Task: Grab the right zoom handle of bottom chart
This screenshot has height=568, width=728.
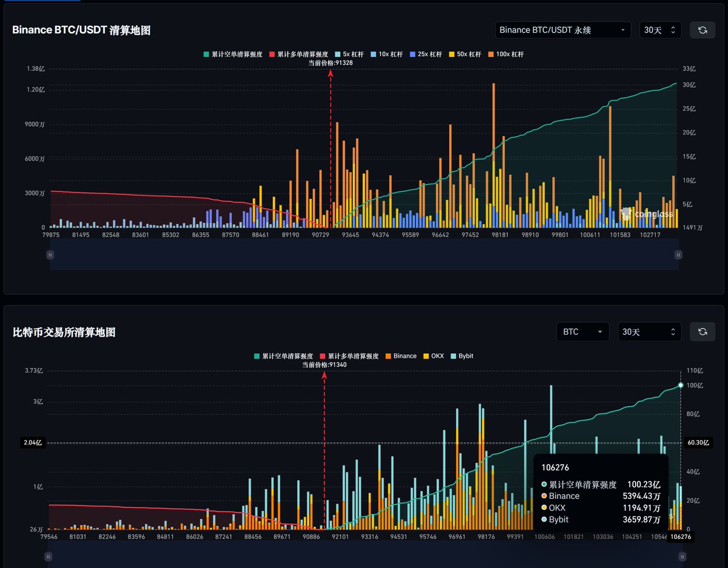Action: [x=682, y=556]
